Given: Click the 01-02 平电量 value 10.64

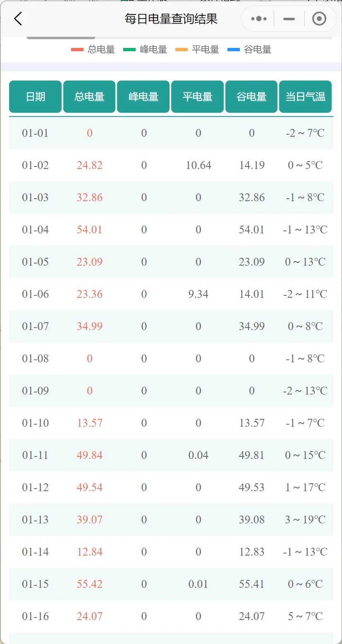Looking at the screenshot, I should click(199, 165).
